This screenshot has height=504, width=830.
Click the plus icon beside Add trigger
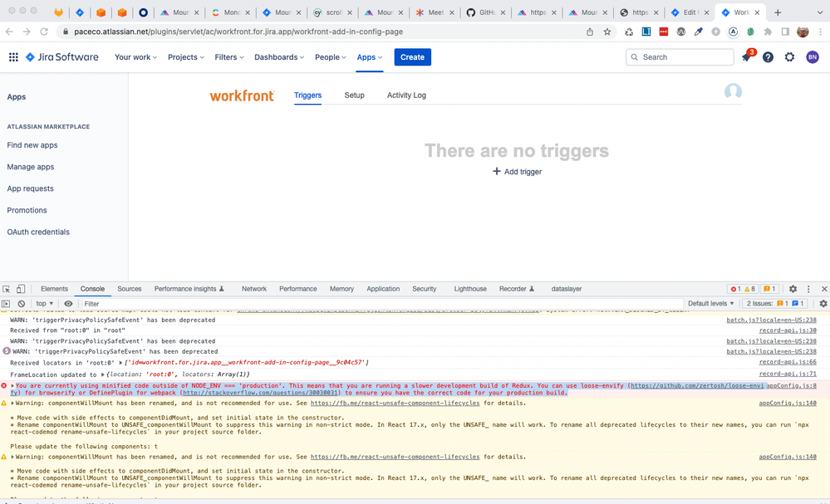pyautogui.click(x=497, y=171)
